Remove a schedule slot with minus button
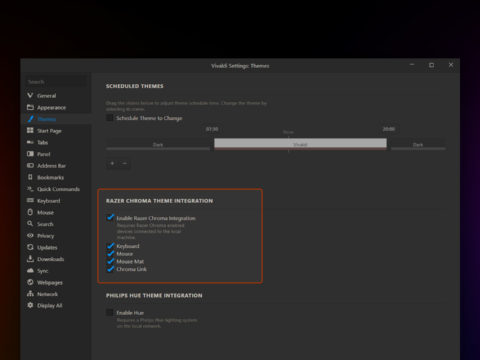Viewport: 480px width, 360px height. (x=125, y=163)
